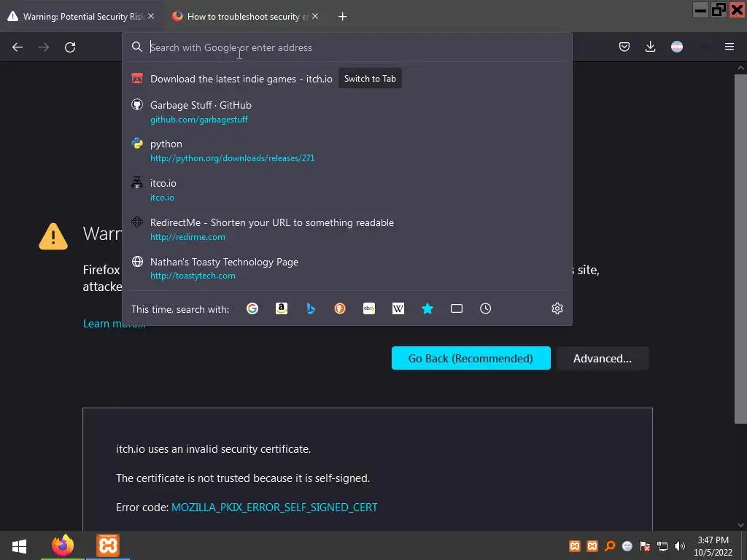Viewport: 747px width, 560px height.
Task: Click the Advanced... button
Action: click(x=603, y=358)
